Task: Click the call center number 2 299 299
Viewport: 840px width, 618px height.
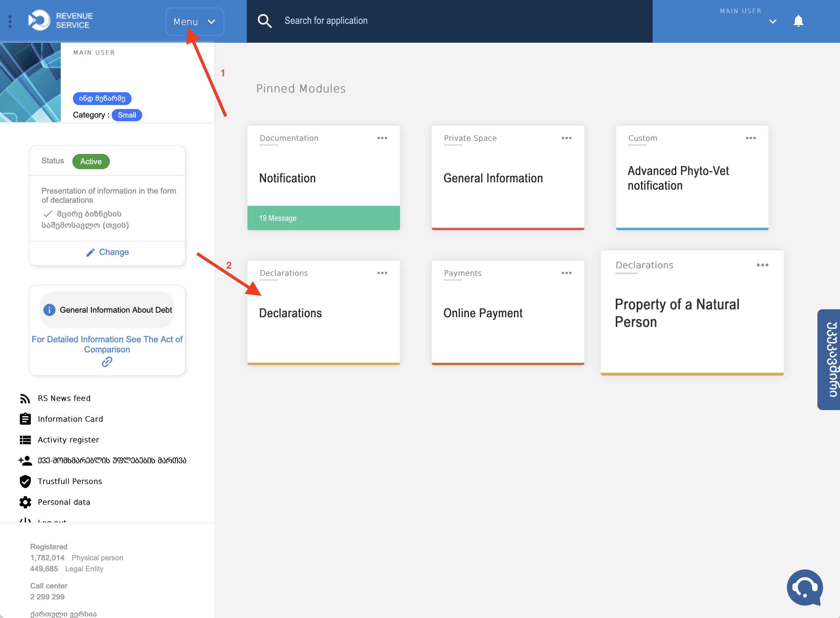Action: [x=48, y=597]
